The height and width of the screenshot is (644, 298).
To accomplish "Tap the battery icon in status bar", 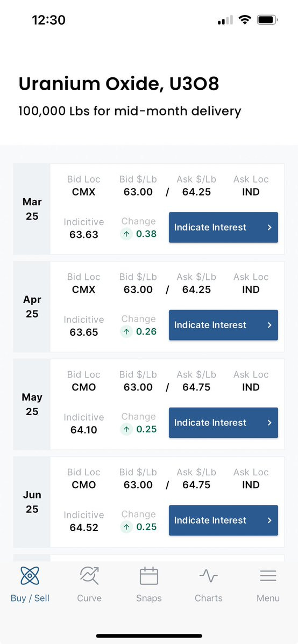I will [x=267, y=20].
